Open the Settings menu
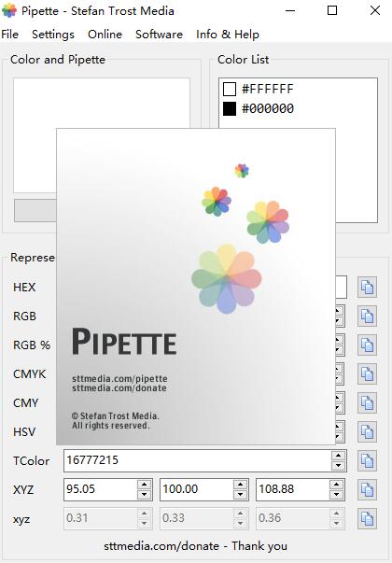The height and width of the screenshot is (563, 392). [53, 35]
